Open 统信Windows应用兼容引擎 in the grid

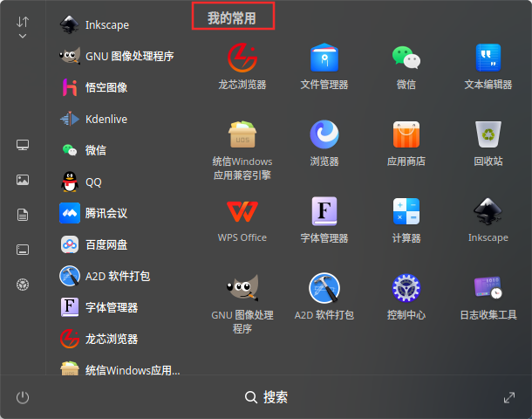[x=242, y=150]
